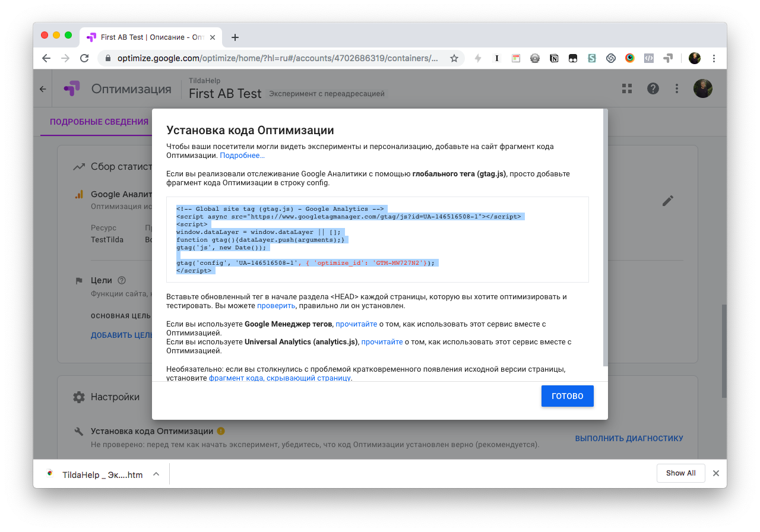Click the ГОТОВО button
Screen dimensions: 760x532
(x=568, y=396)
